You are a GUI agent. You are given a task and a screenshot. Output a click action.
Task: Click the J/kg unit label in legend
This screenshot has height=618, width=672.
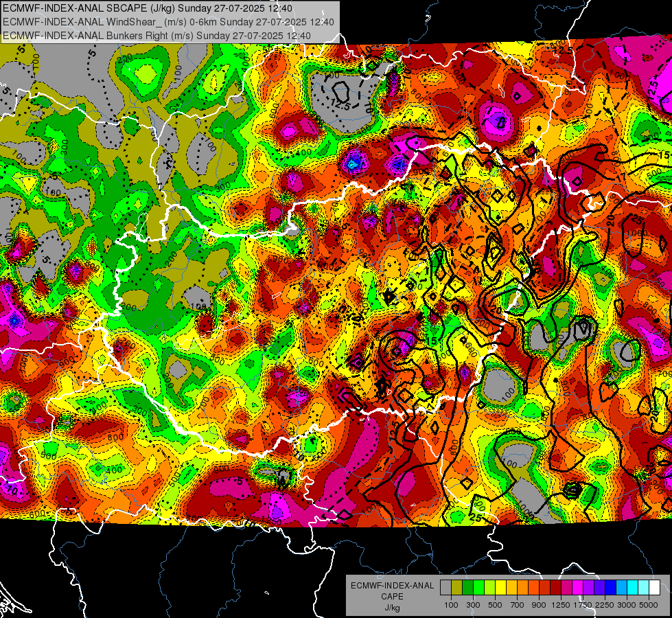392,608
